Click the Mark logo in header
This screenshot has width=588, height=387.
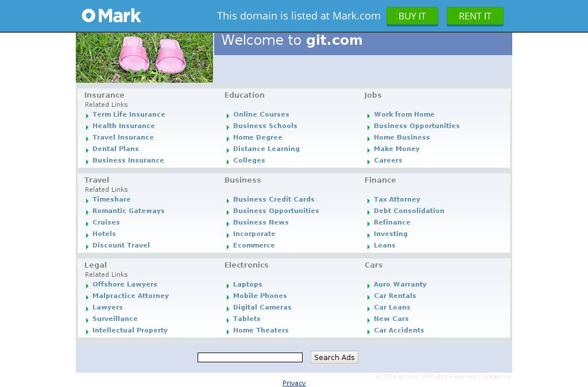coord(111,16)
